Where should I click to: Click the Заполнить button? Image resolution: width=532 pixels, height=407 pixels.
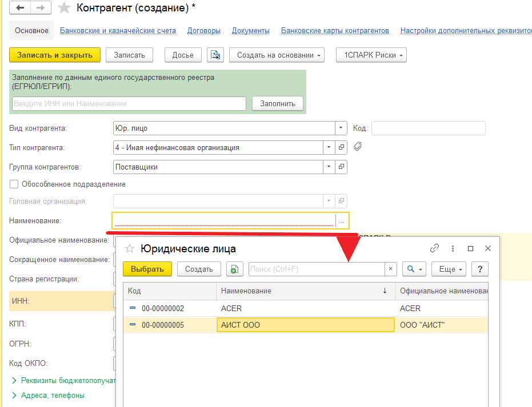(278, 104)
